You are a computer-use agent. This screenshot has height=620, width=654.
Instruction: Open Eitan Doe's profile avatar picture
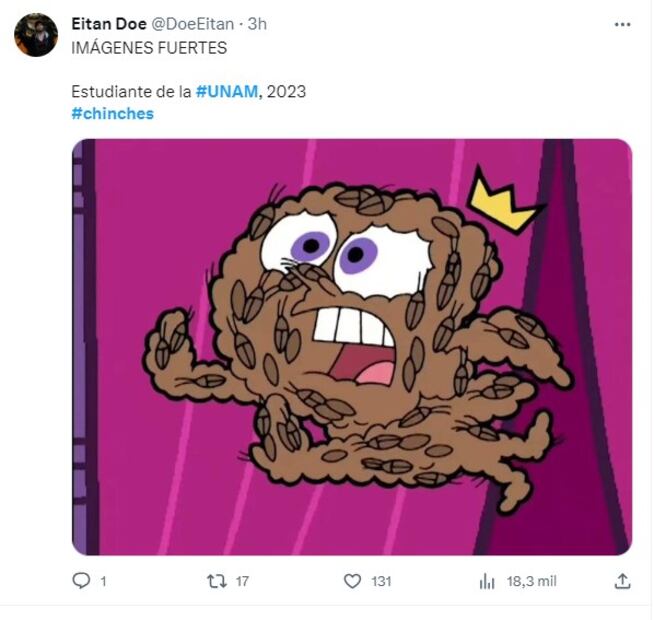(36, 35)
